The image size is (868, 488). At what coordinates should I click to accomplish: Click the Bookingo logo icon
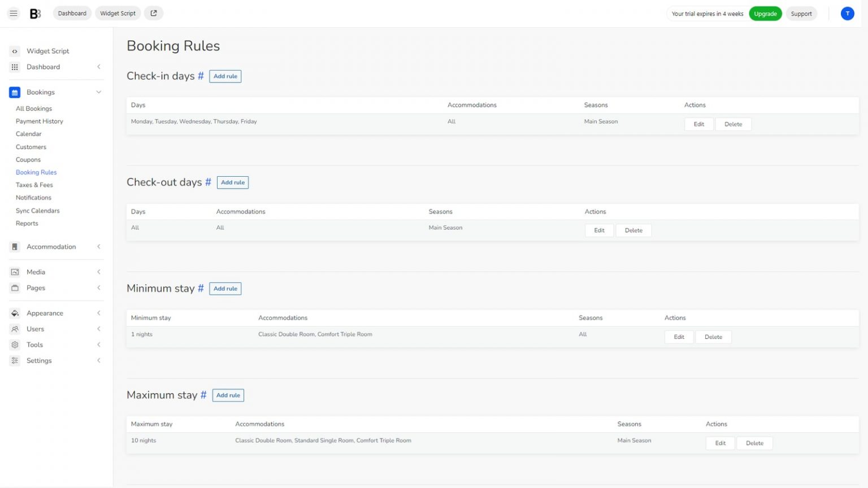tap(34, 13)
